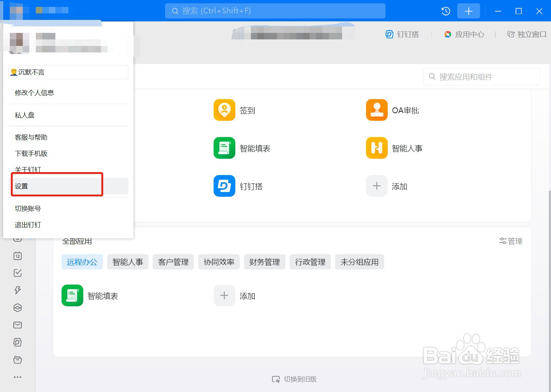551x392 pixels.
Task: Switch to the 智能人事 category tab
Action: [x=128, y=262]
